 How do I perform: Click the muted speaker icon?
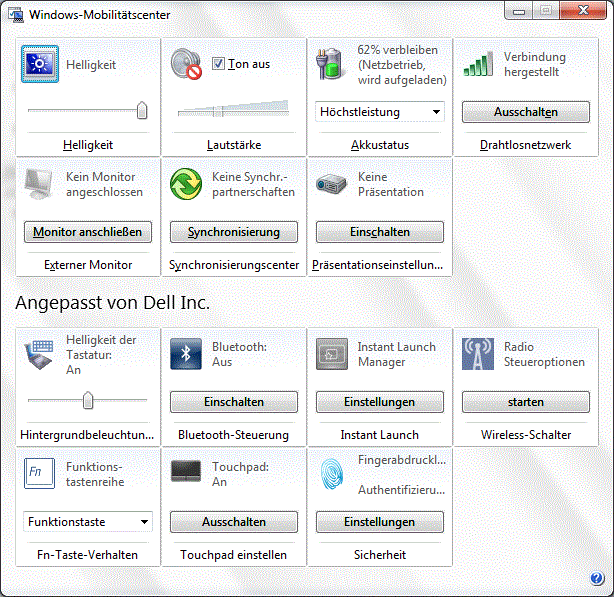186,64
